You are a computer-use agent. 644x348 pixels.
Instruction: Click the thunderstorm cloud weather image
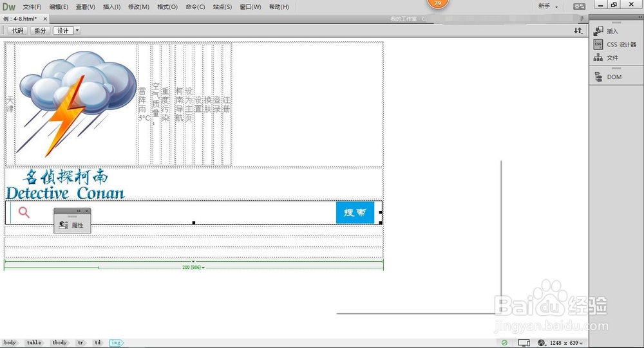(77, 104)
